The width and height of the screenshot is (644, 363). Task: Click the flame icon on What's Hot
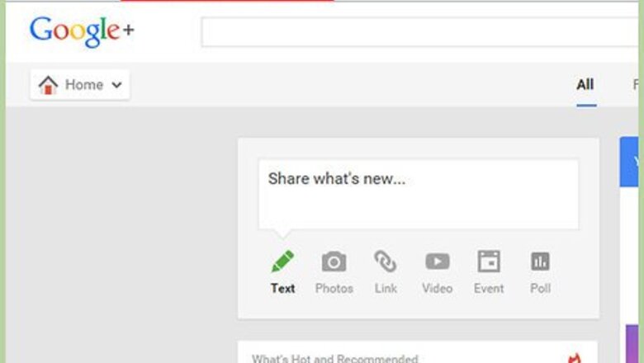[575, 358]
